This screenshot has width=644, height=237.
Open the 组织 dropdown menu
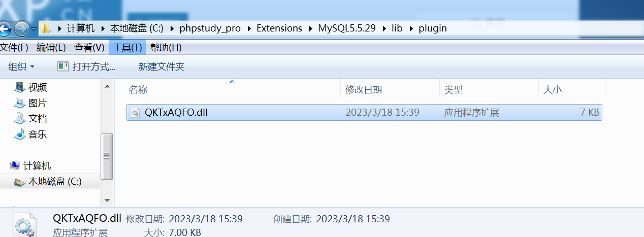click(x=21, y=66)
